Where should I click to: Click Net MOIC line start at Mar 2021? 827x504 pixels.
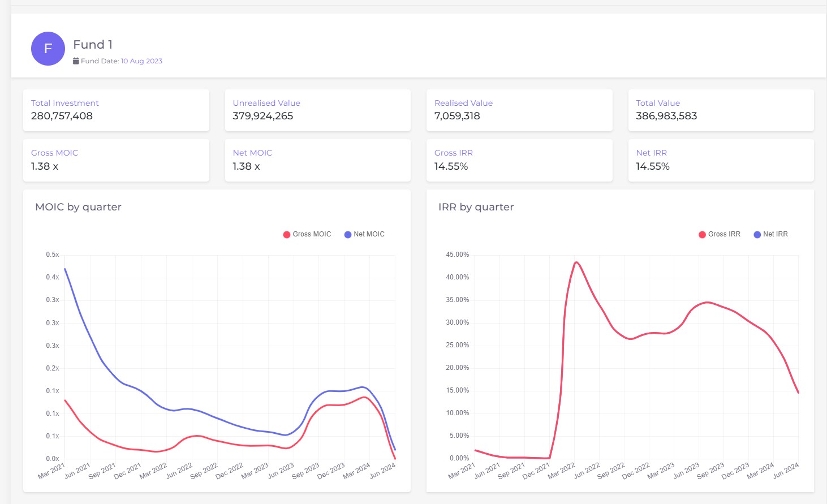[x=65, y=269]
